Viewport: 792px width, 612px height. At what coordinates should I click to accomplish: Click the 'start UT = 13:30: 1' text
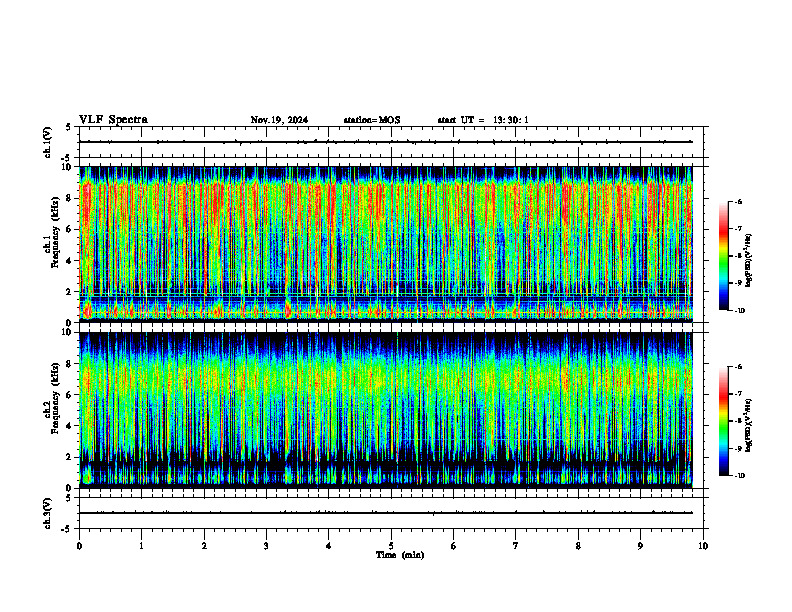(483, 120)
